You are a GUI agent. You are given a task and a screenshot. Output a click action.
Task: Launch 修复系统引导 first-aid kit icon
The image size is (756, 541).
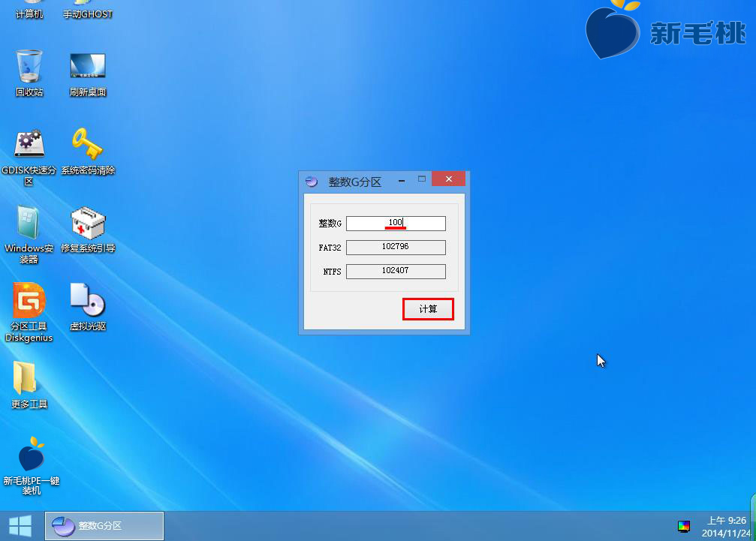pyautogui.click(x=88, y=230)
